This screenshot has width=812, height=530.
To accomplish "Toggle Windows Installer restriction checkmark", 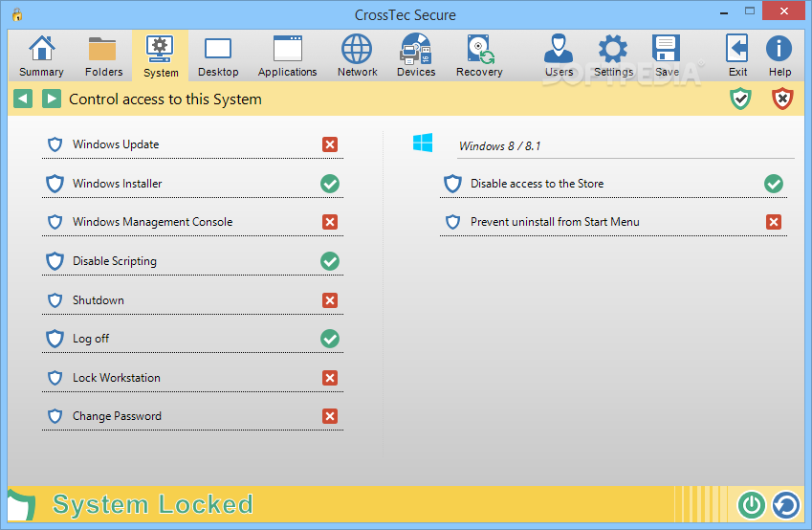I will (x=330, y=184).
